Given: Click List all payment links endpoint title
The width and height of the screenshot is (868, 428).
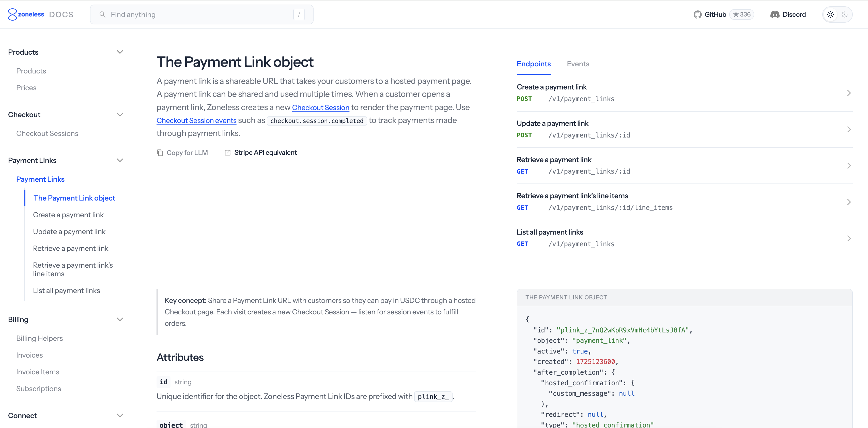Looking at the screenshot, I should 550,232.
